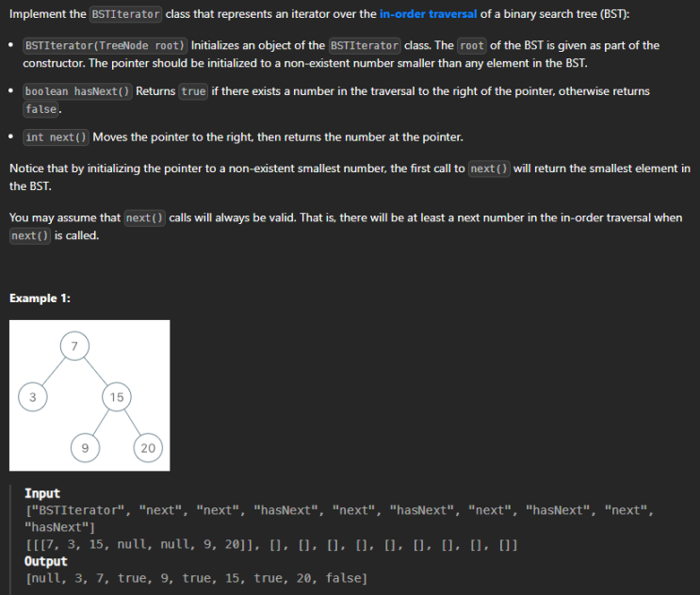The image size is (700, 595).
Task: Click the int next() code snippet
Action: (x=56, y=137)
